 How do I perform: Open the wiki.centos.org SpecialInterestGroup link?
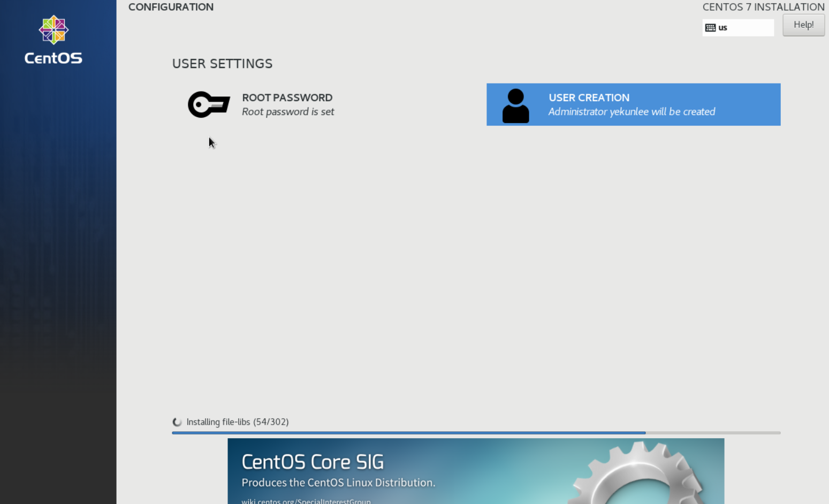pos(306,501)
